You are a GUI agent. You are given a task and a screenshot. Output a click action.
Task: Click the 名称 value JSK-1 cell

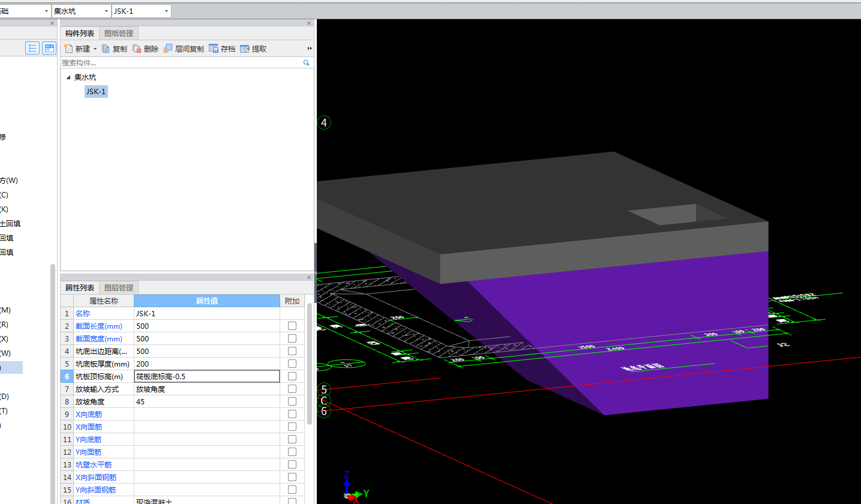[x=207, y=313]
